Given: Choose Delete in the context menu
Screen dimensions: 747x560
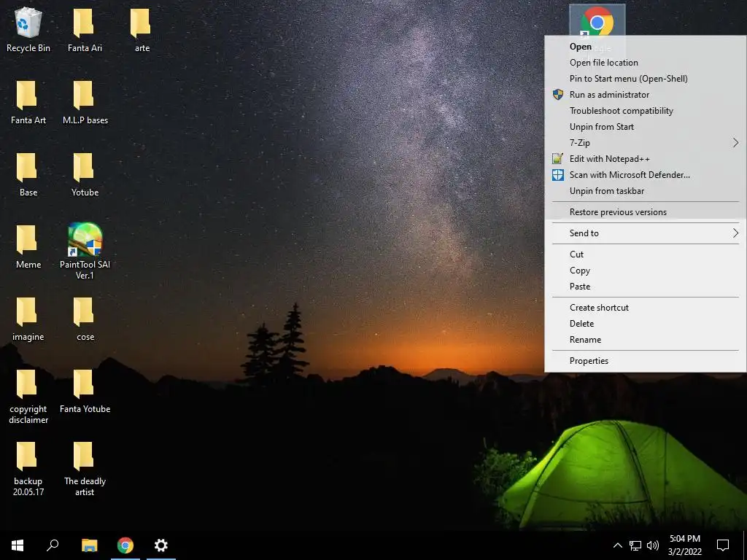Looking at the screenshot, I should tap(645, 323).
